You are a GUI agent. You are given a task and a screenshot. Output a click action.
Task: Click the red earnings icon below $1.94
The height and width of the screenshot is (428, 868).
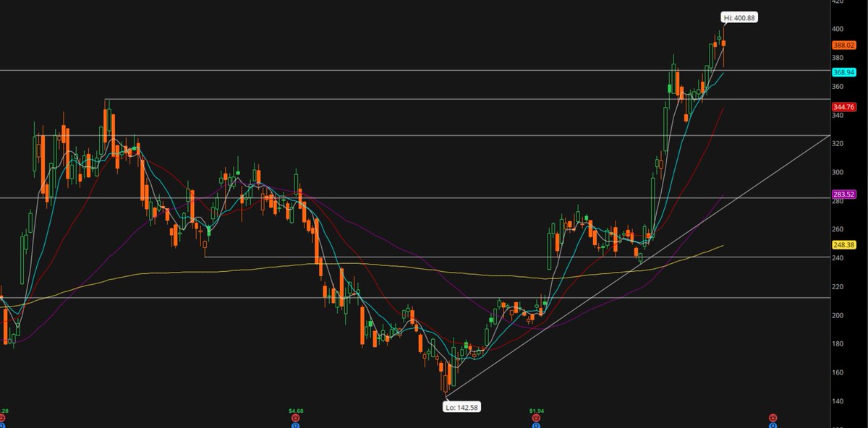coord(537,418)
